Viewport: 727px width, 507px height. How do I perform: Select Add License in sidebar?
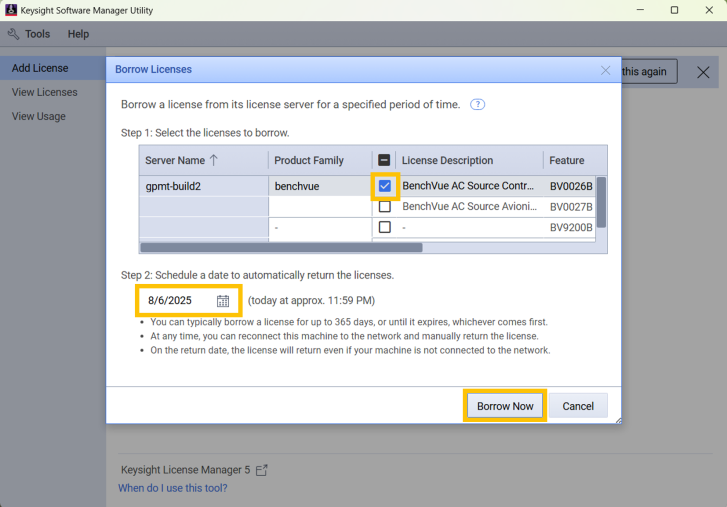(x=53, y=68)
